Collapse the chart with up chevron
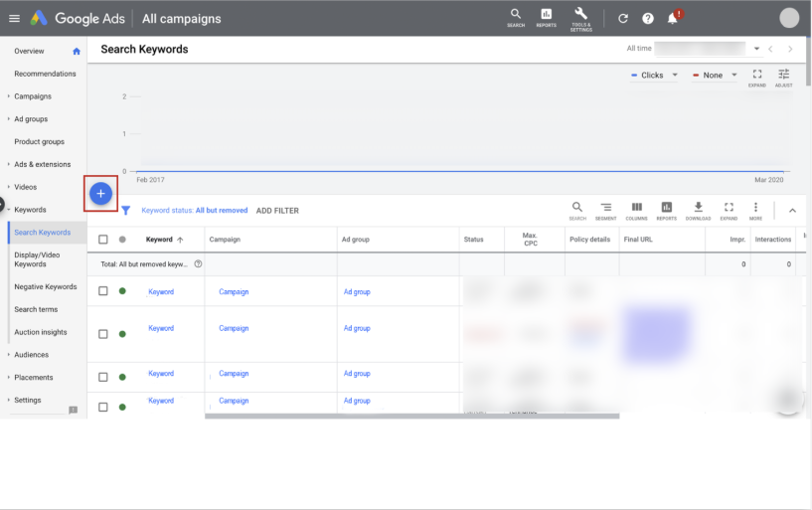Screen dimensions: 812x510 pos(792,211)
